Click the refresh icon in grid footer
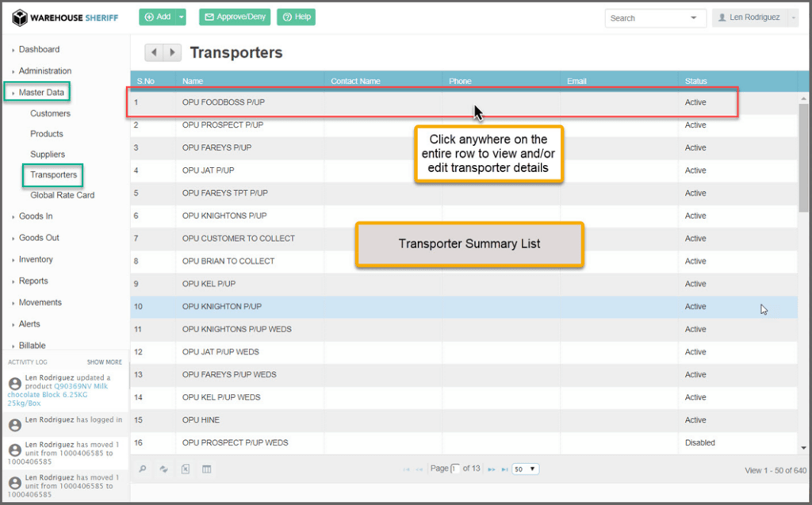 163,469
